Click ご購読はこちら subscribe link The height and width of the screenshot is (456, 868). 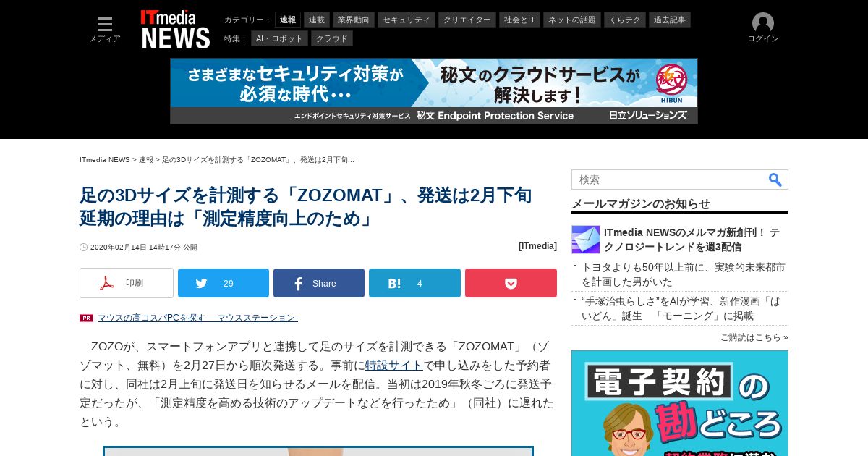coord(754,337)
